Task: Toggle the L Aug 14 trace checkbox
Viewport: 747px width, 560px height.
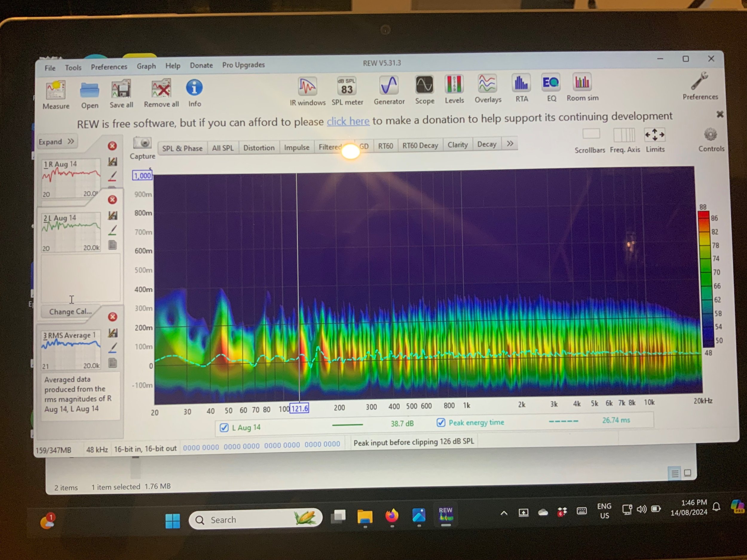Action: 224,428
